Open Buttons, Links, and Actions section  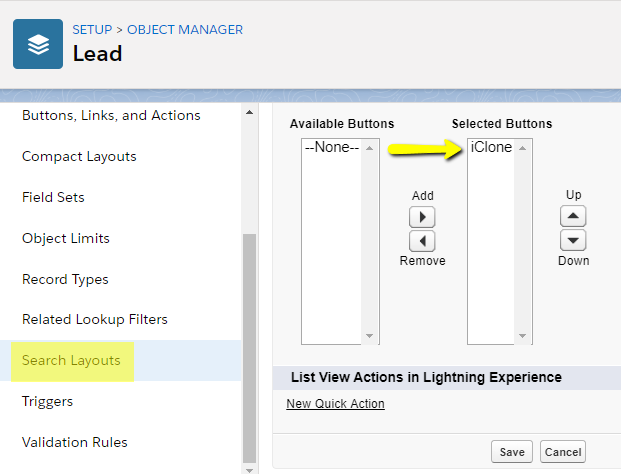[111, 115]
